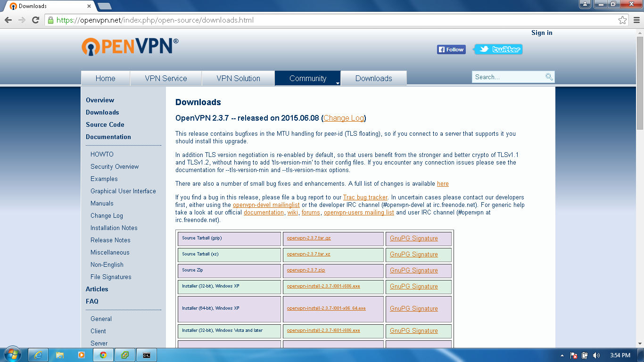Open the wiki link
644x362 pixels.
click(292, 213)
